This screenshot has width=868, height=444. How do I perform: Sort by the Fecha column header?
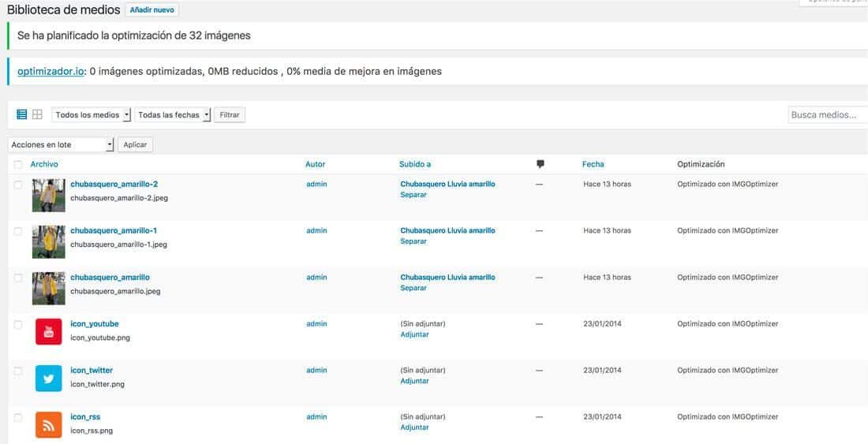click(x=593, y=164)
